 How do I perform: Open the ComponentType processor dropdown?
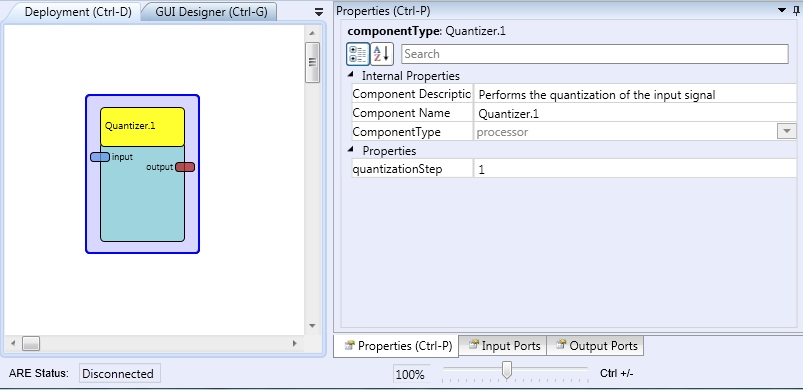[786, 132]
